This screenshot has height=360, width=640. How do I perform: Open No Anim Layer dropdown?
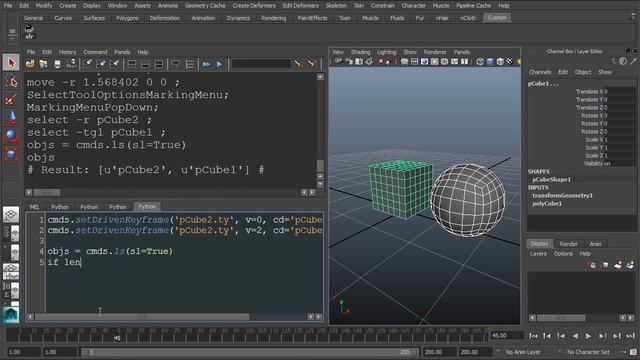pos(524,352)
